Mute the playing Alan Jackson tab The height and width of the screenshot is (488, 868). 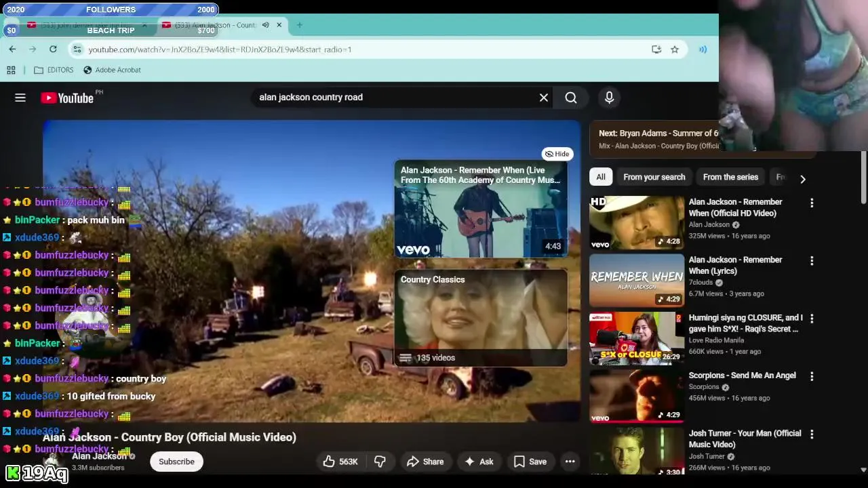[x=266, y=25]
